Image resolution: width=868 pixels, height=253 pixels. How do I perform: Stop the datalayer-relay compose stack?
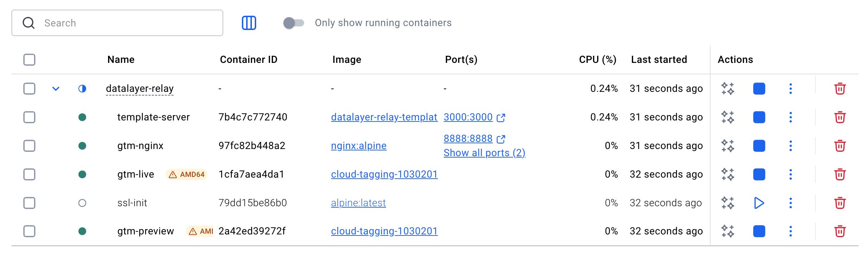759,89
